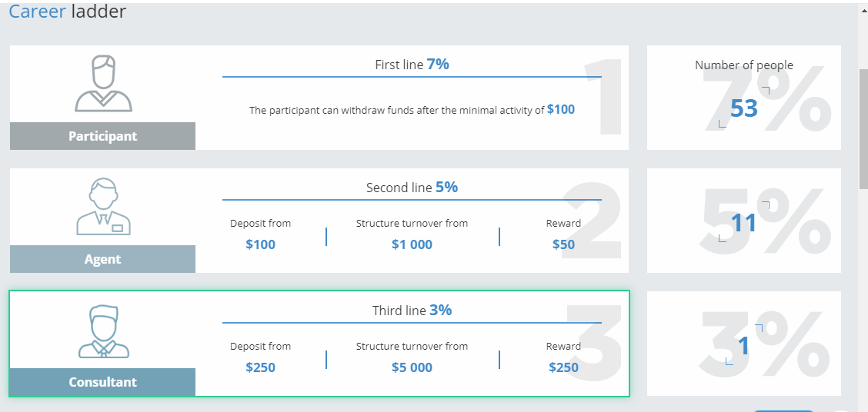Click the Career ladder page heading
Viewport: 868px width, 412px height.
68,12
